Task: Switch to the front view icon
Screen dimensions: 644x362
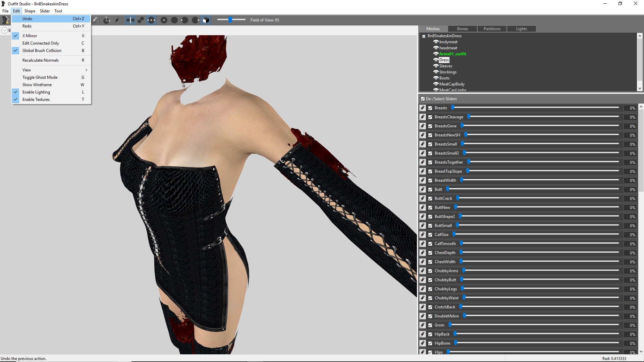Action: click(164, 20)
